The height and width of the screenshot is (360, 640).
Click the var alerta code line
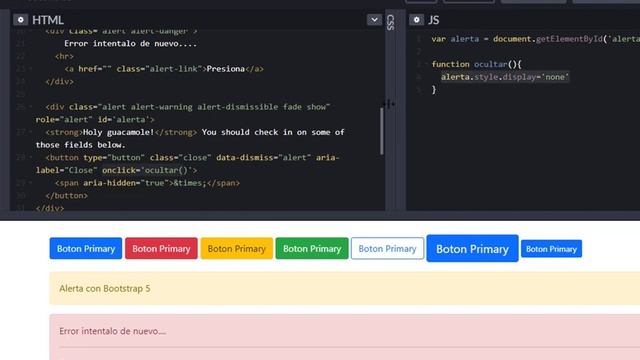tap(536, 39)
